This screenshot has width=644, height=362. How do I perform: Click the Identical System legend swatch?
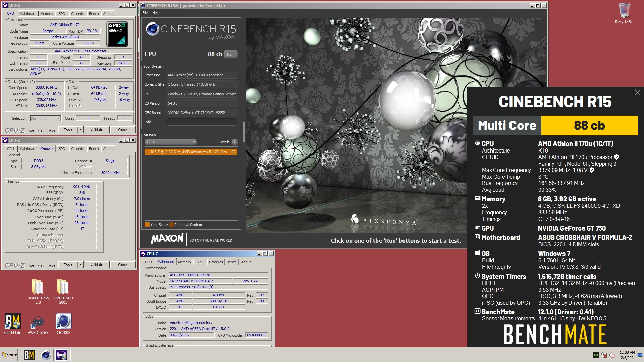(172, 225)
